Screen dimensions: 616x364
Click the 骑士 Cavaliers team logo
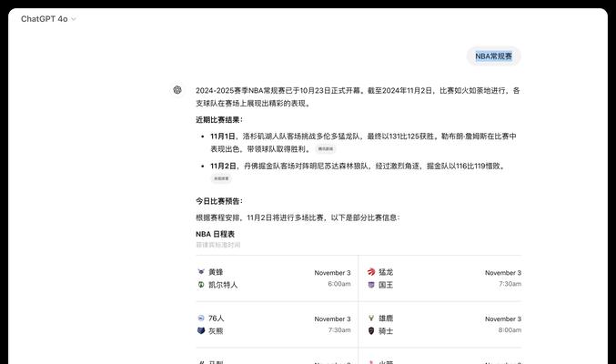(x=371, y=330)
